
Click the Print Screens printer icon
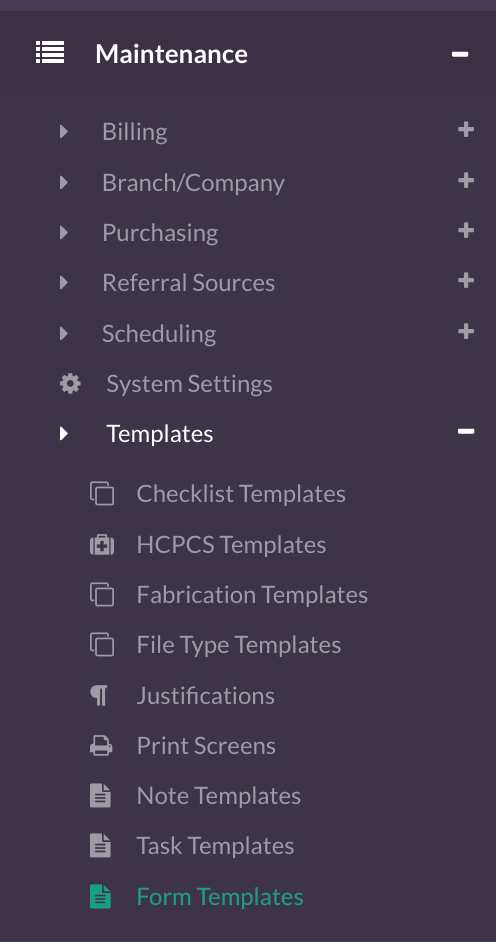click(101, 746)
